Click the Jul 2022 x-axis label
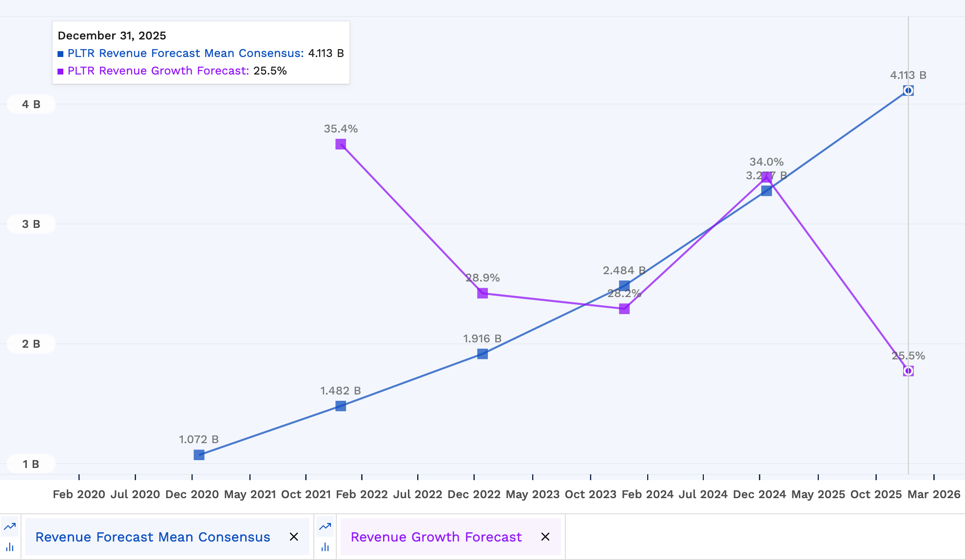 (x=418, y=494)
